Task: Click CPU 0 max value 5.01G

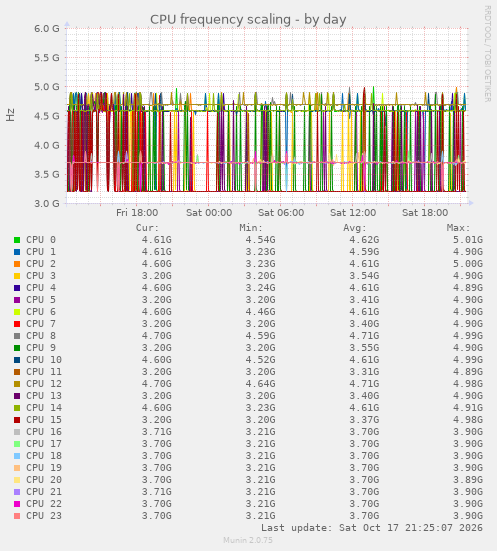Action: (468, 240)
